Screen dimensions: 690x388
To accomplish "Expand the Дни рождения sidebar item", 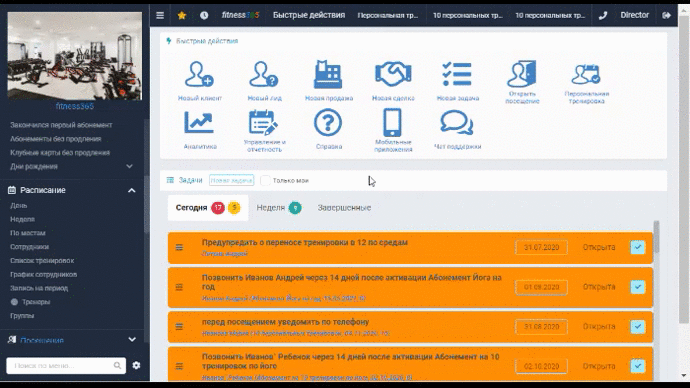I will pos(129,166).
